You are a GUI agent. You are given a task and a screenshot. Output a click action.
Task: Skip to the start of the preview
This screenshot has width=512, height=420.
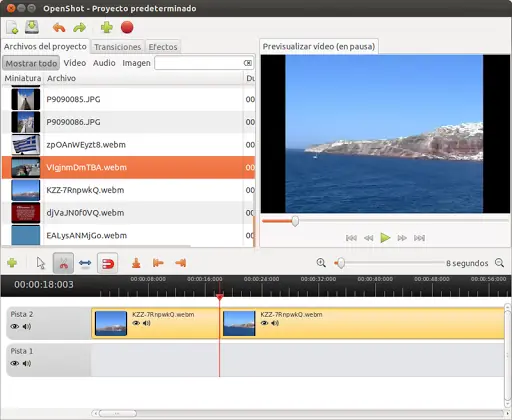tap(351, 238)
